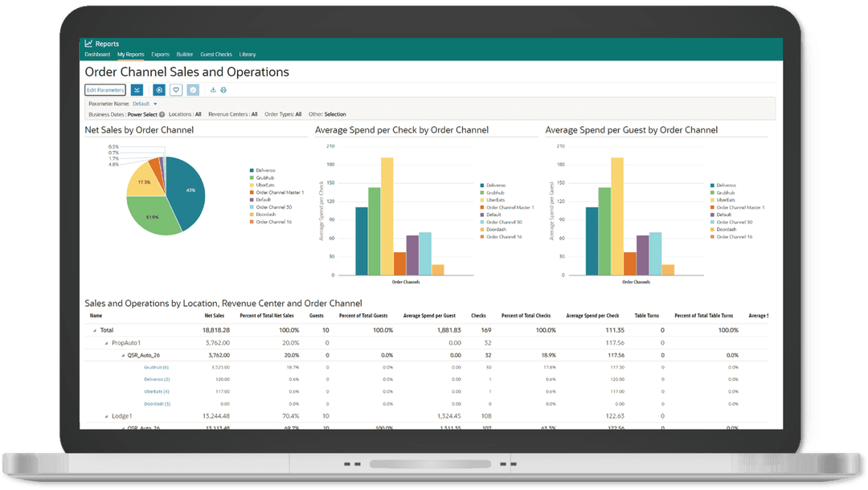Screen dimensions: 868x490
Task: Click the download report icon
Action: 213,90
